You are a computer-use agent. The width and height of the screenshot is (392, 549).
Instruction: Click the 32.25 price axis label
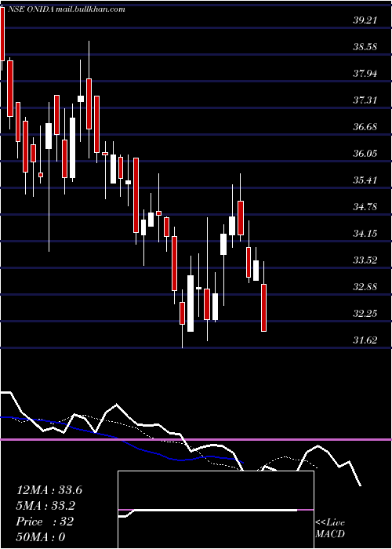[x=365, y=314]
